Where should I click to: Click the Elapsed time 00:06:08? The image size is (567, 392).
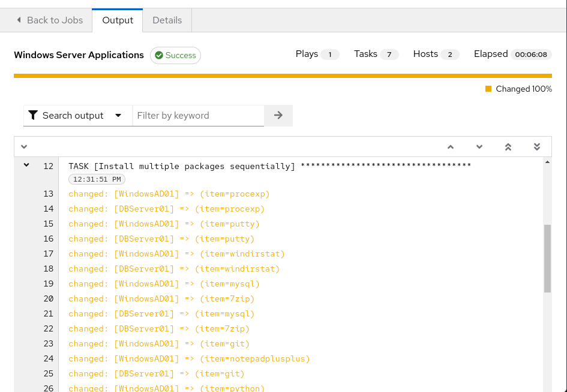click(x=531, y=55)
